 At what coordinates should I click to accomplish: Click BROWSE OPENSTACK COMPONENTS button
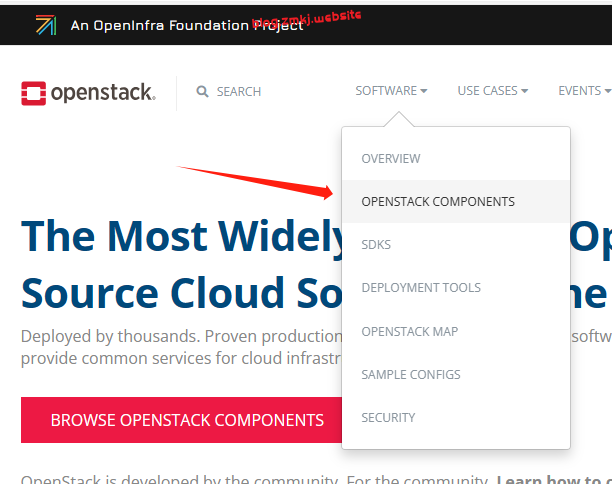click(x=181, y=420)
